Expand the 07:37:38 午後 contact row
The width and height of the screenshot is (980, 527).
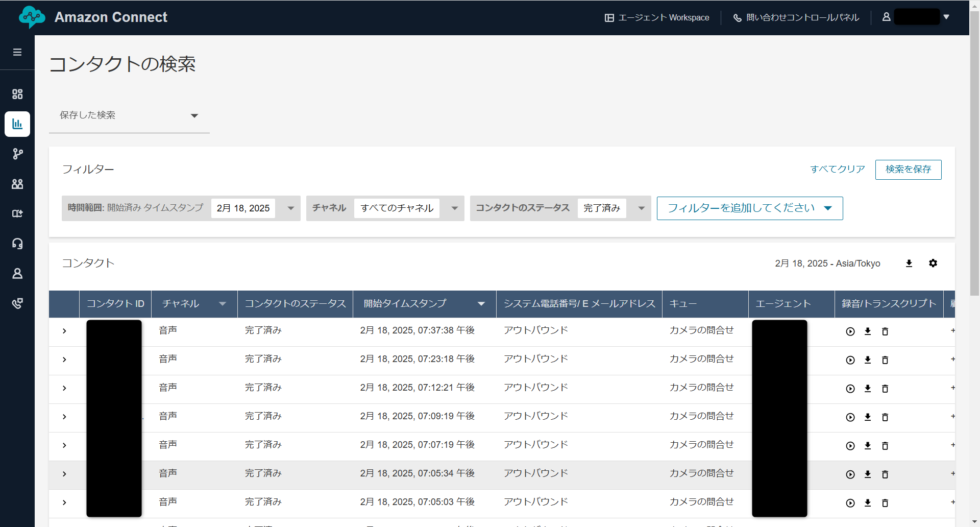pyautogui.click(x=64, y=331)
